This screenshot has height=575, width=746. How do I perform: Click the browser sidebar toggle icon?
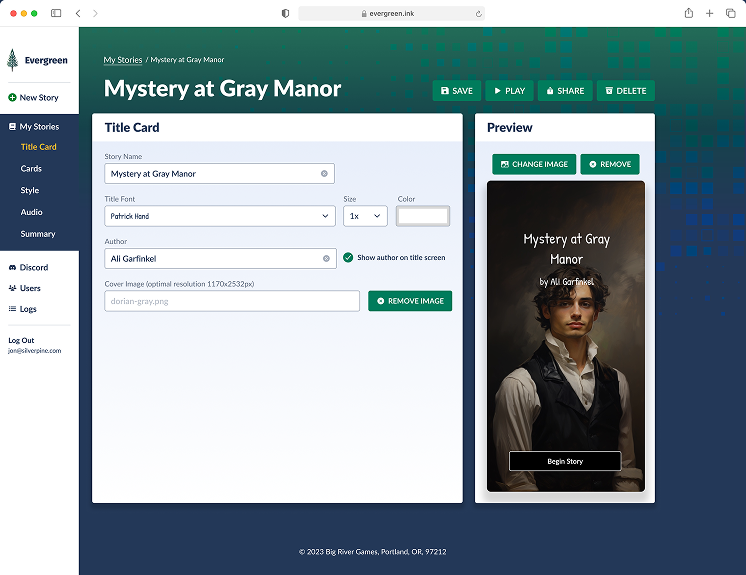[x=56, y=13]
